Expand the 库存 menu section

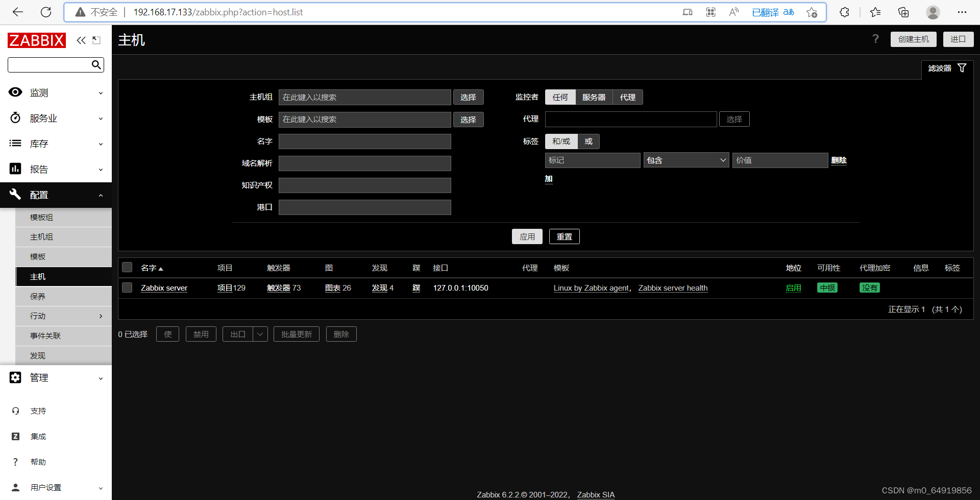click(x=101, y=144)
